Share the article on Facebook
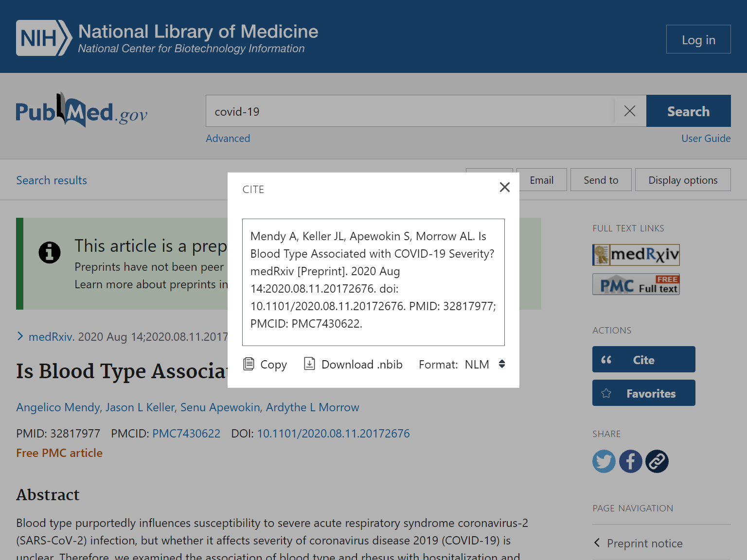The height and width of the screenshot is (560, 747). click(x=630, y=461)
